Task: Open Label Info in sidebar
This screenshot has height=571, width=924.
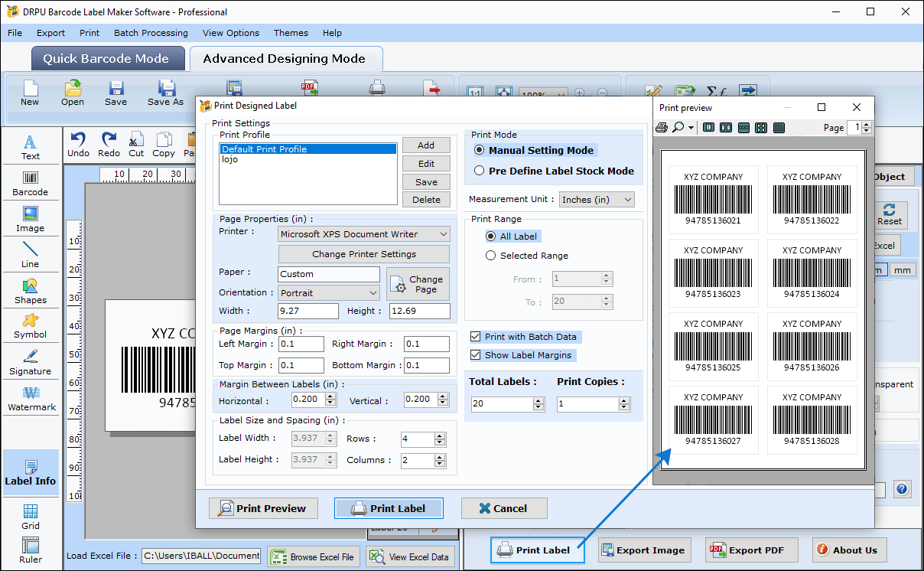Action: click(x=31, y=473)
